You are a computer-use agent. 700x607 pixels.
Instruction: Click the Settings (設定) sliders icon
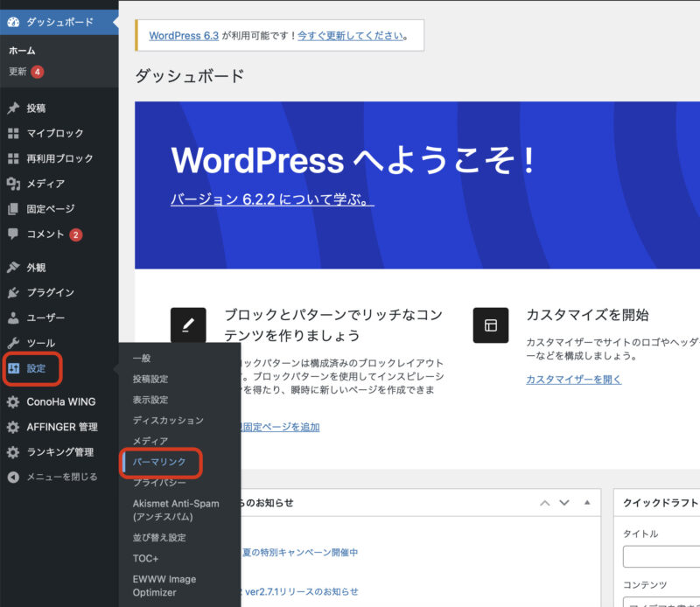[x=13, y=368]
